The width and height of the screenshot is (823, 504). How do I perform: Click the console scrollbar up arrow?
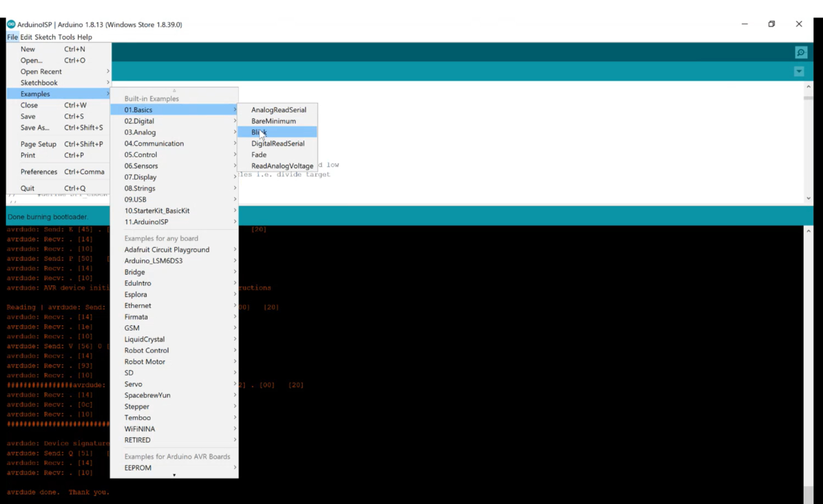pos(808,231)
